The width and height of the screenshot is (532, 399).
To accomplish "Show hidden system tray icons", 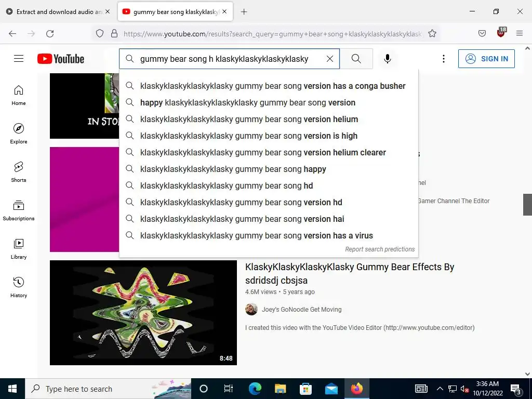I will pyautogui.click(x=440, y=389).
